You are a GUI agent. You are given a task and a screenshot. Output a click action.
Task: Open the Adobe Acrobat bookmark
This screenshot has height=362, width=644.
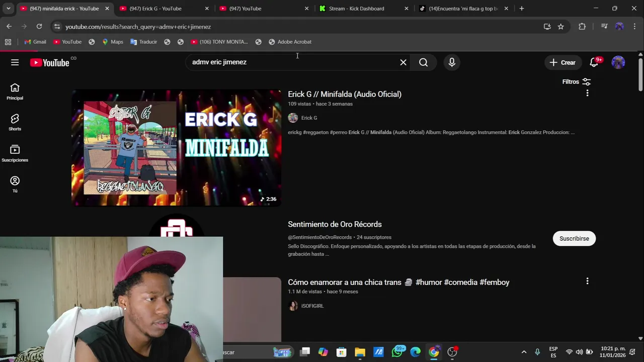click(290, 42)
